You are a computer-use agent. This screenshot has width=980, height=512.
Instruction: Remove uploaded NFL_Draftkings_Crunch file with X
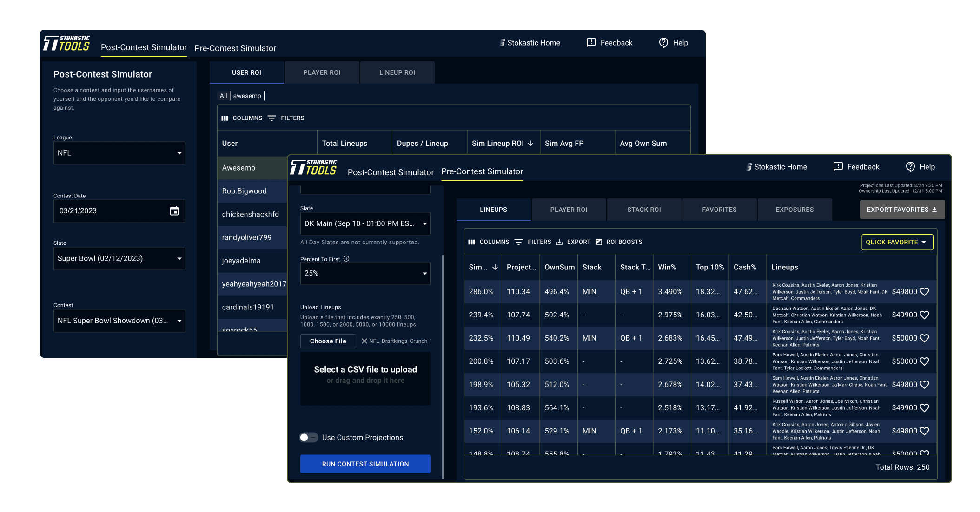[x=364, y=341]
